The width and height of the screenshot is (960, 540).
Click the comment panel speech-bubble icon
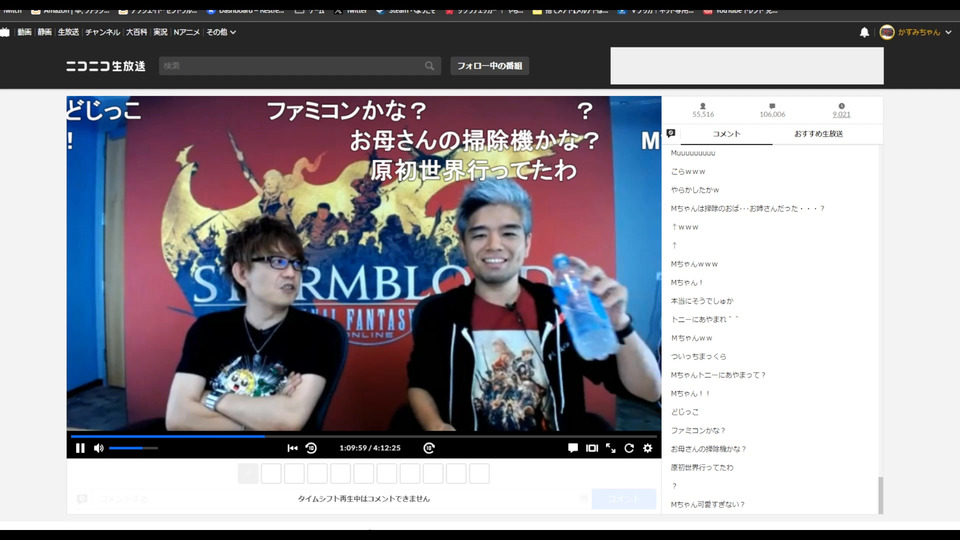(671, 133)
